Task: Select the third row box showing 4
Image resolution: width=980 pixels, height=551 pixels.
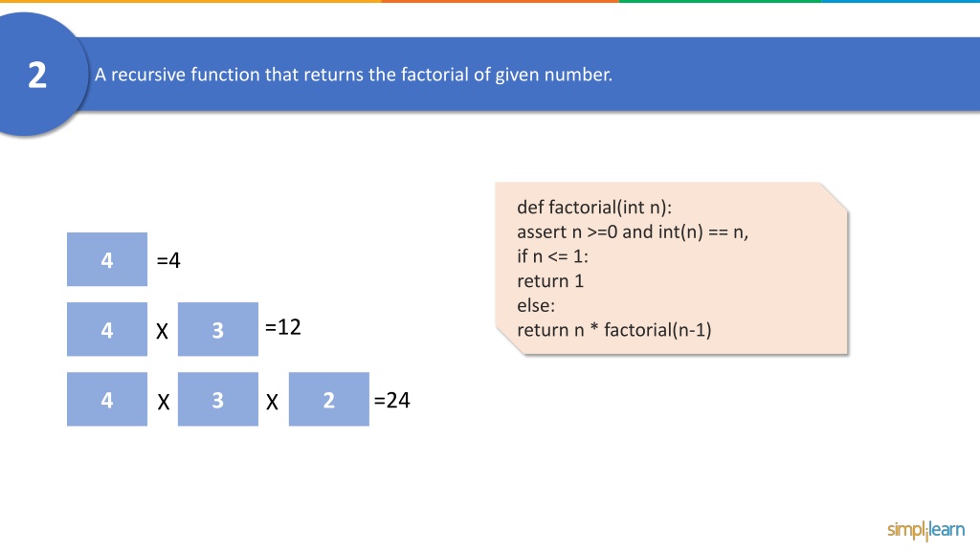Action: click(x=107, y=399)
